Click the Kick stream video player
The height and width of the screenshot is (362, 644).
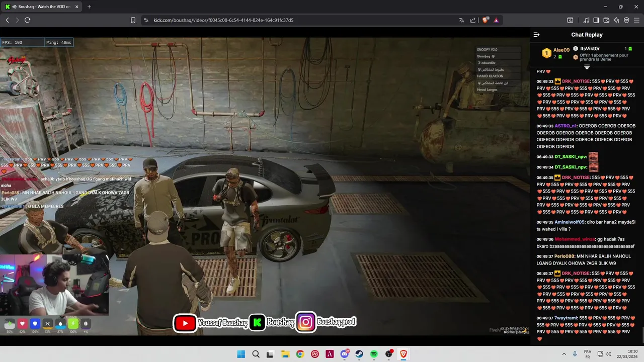pos(265,186)
